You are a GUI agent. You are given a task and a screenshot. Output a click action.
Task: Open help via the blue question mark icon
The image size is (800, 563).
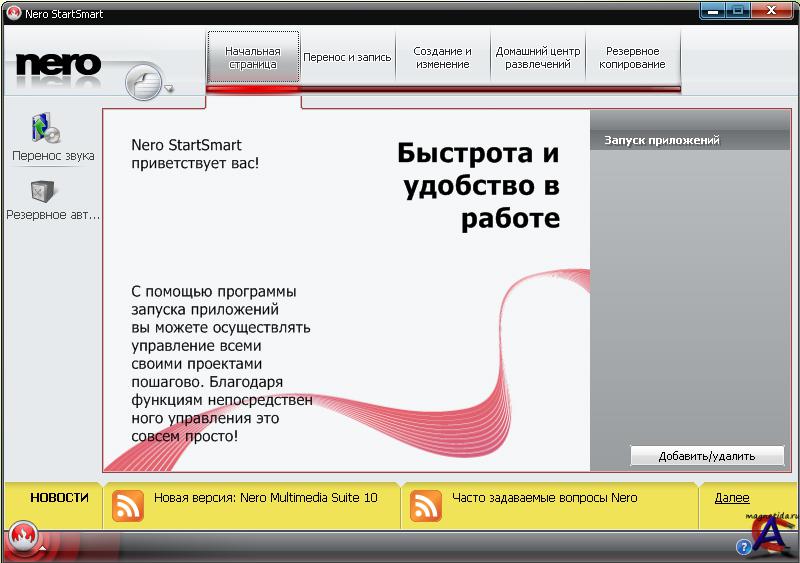[744, 547]
